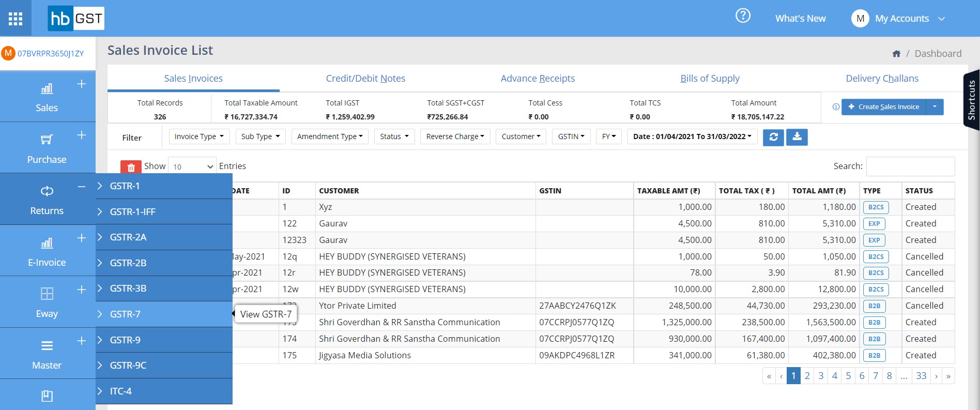The width and height of the screenshot is (980, 410).
Task: Open the apps grid menu icon
Action: (x=16, y=19)
